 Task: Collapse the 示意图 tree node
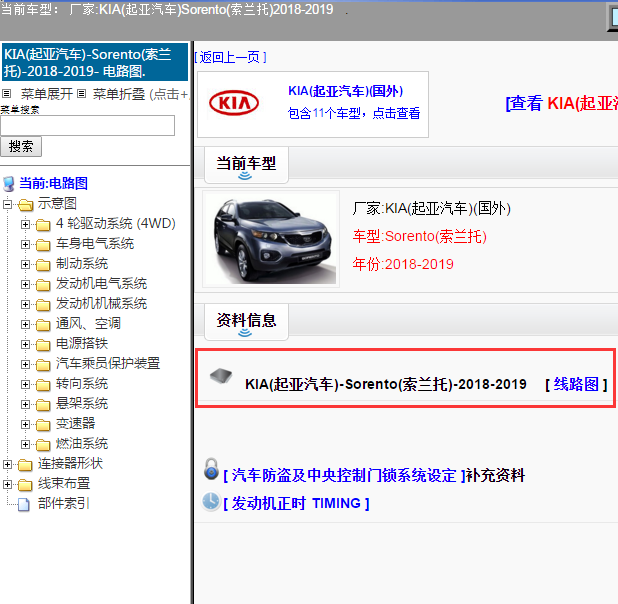click(7, 204)
